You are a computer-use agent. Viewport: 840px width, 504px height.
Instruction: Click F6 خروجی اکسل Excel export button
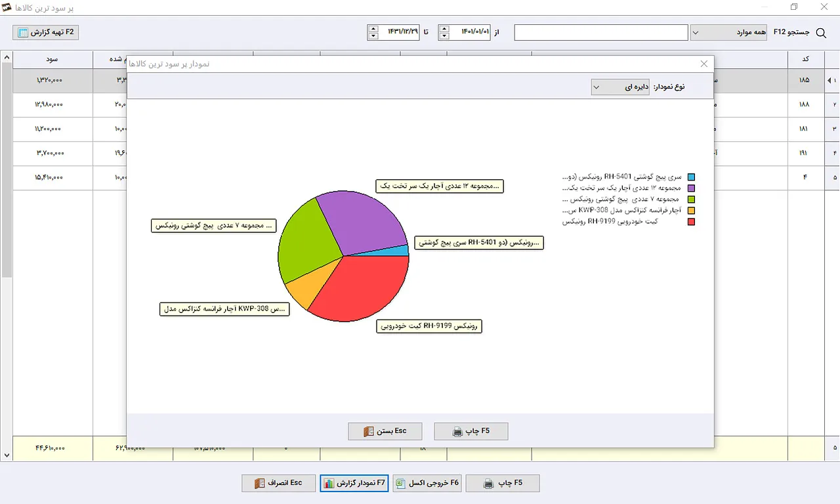(427, 483)
